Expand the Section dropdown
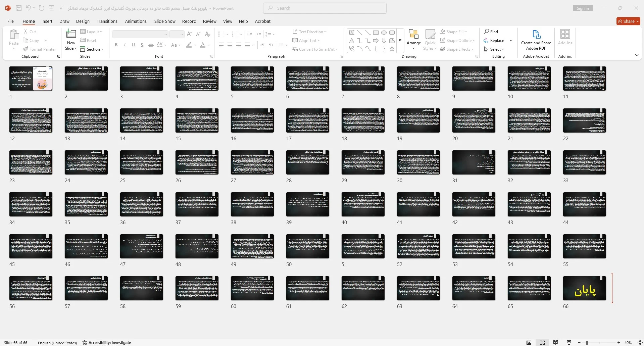 click(x=92, y=49)
